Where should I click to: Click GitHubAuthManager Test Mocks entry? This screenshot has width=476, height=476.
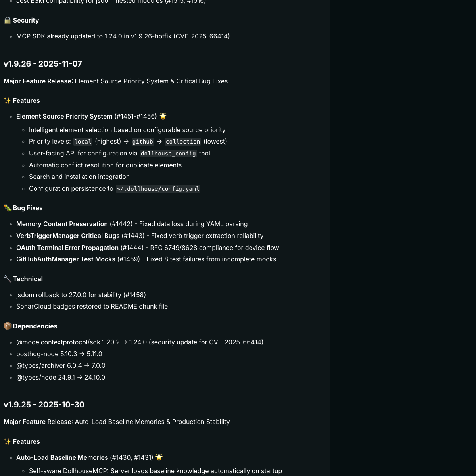tap(66, 259)
